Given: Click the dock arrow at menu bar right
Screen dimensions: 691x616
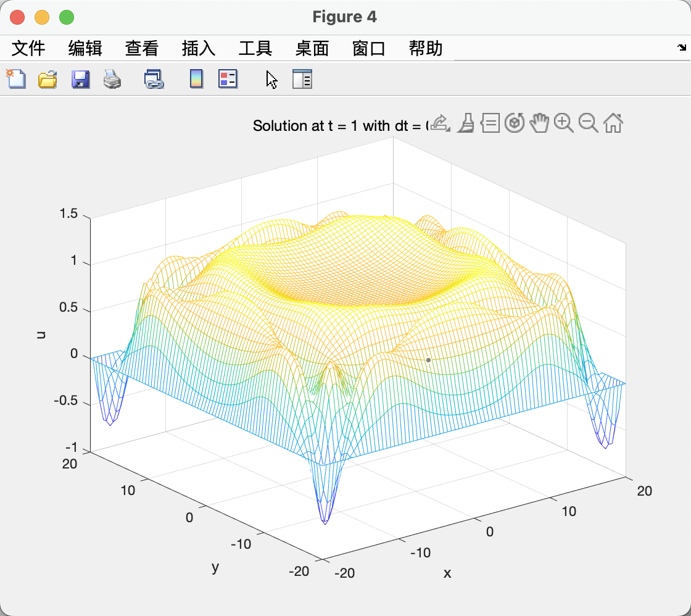Looking at the screenshot, I should point(681,47).
